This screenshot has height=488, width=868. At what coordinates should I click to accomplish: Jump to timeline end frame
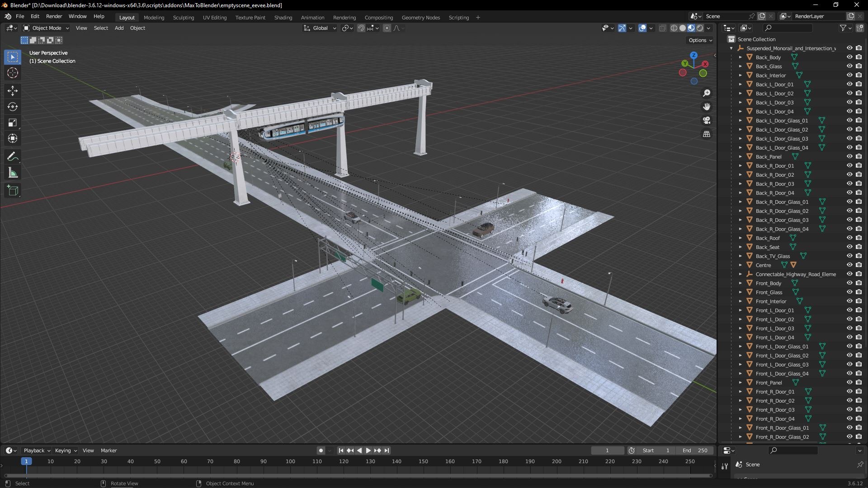pyautogui.click(x=387, y=450)
